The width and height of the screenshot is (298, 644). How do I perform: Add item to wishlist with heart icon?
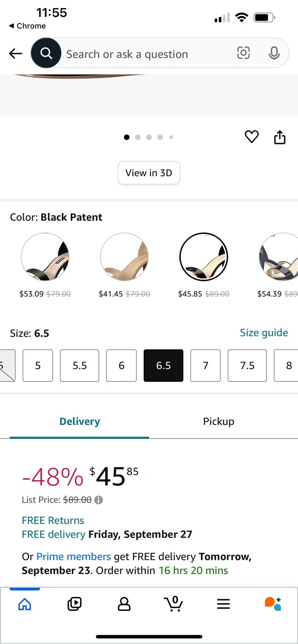coord(252,137)
